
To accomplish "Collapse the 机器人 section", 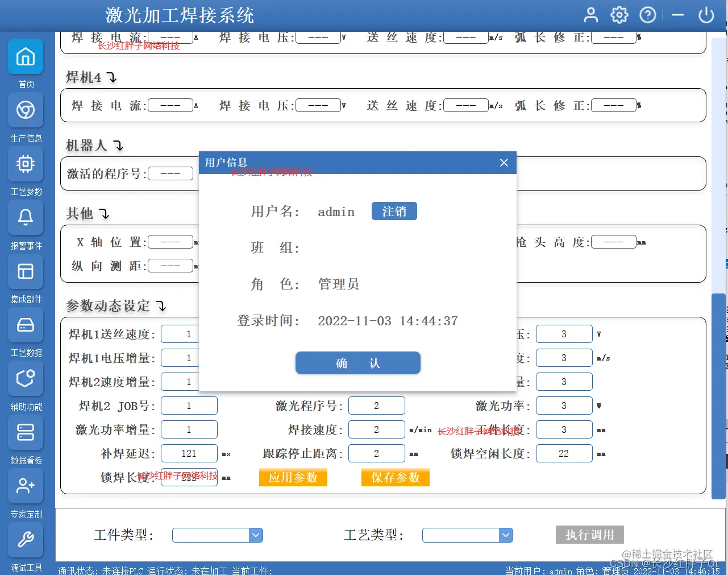I will click(x=119, y=146).
